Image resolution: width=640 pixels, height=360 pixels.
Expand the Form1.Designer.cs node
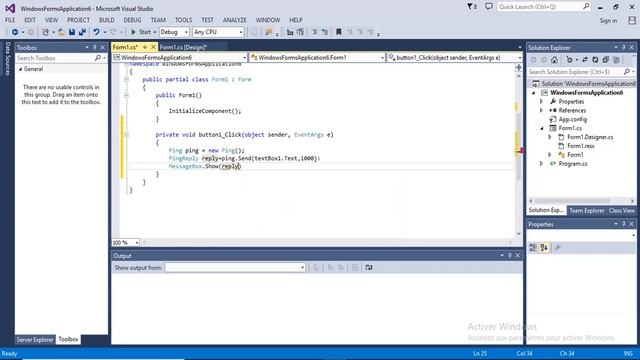[x=550, y=137]
